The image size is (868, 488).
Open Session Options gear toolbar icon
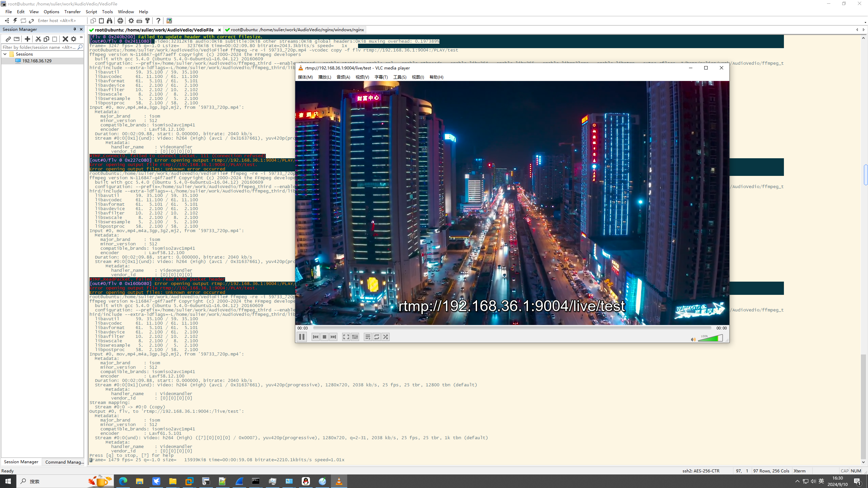pyautogui.click(x=131, y=21)
